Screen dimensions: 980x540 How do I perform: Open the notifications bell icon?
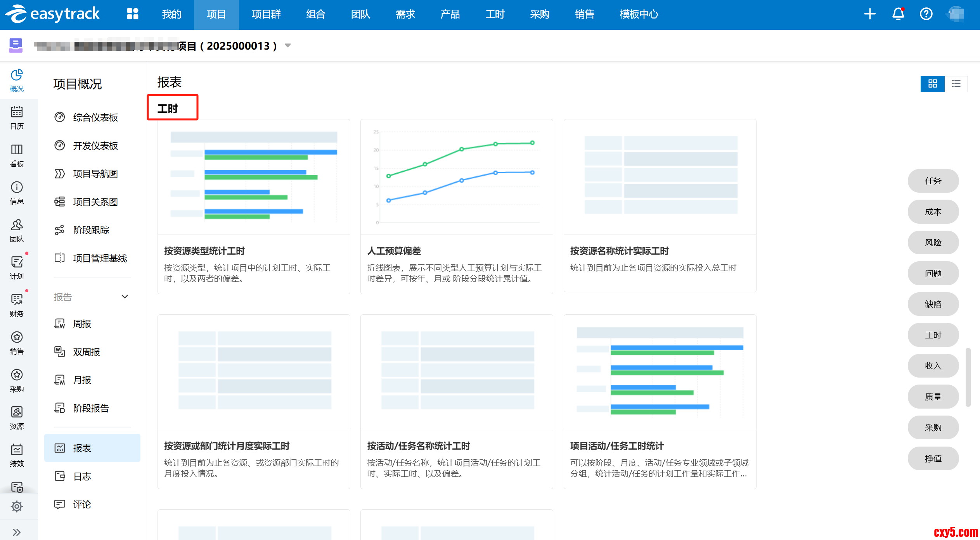[x=898, y=14]
